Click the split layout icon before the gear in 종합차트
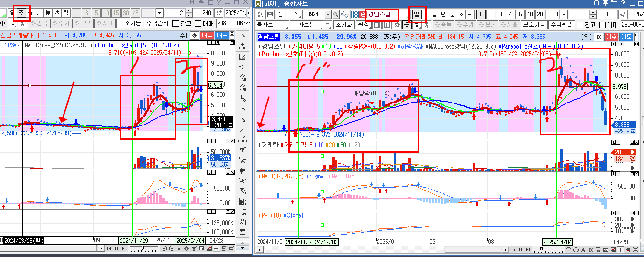The image size is (644, 257). point(387,25)
